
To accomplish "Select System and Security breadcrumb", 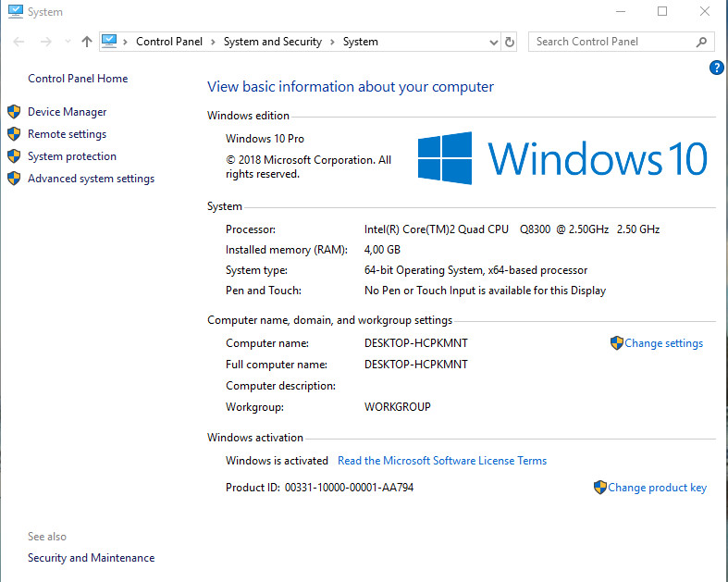I will (273, 42).
